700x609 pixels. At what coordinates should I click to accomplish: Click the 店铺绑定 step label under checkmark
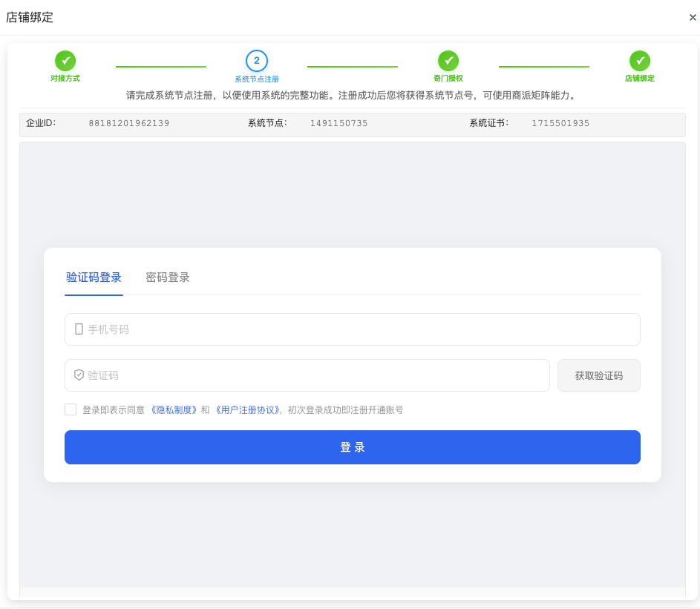click(640, 78)
